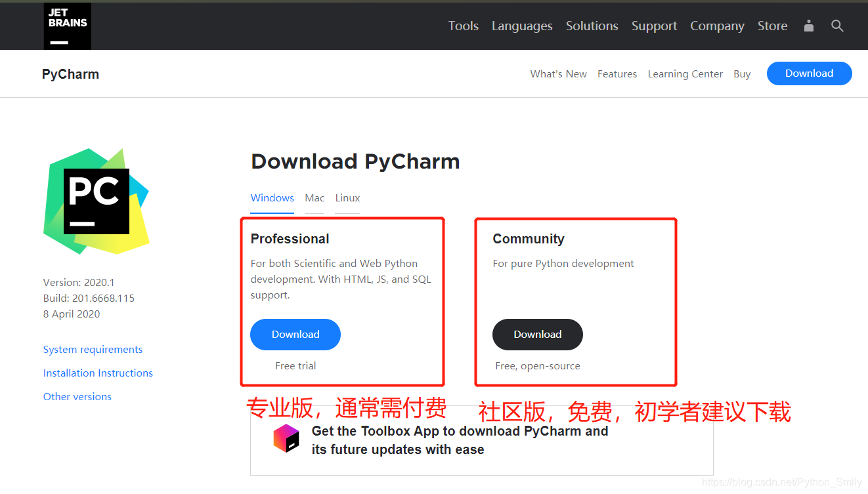Click the large PyCharm PC logo

[97, 201]
